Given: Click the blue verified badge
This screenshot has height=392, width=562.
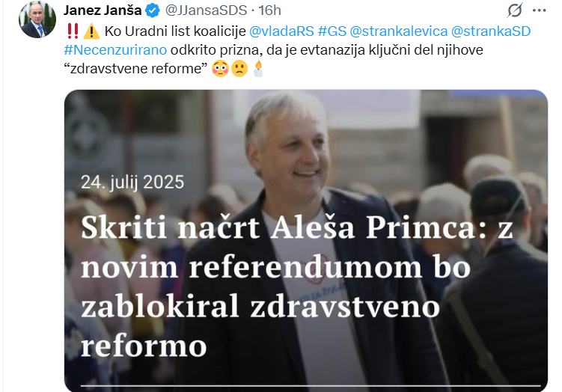Looking at the screenshot, I should 153,10.
